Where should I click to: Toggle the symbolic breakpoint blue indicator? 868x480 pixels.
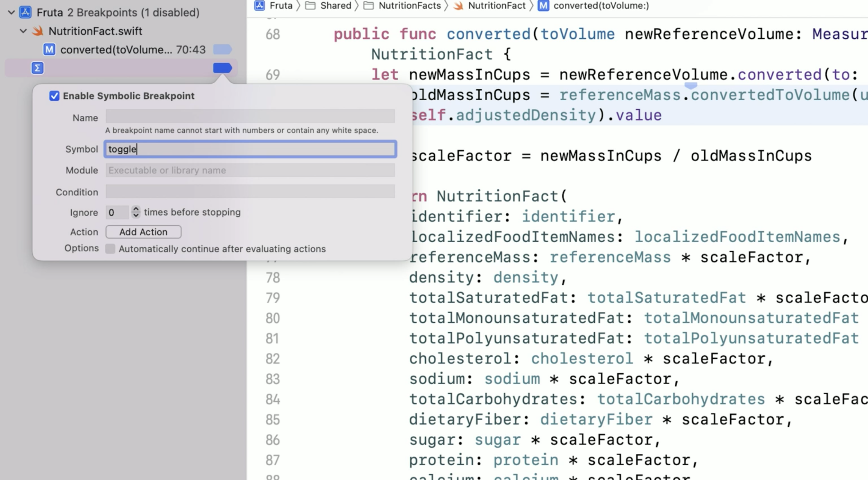coord(222,68)
